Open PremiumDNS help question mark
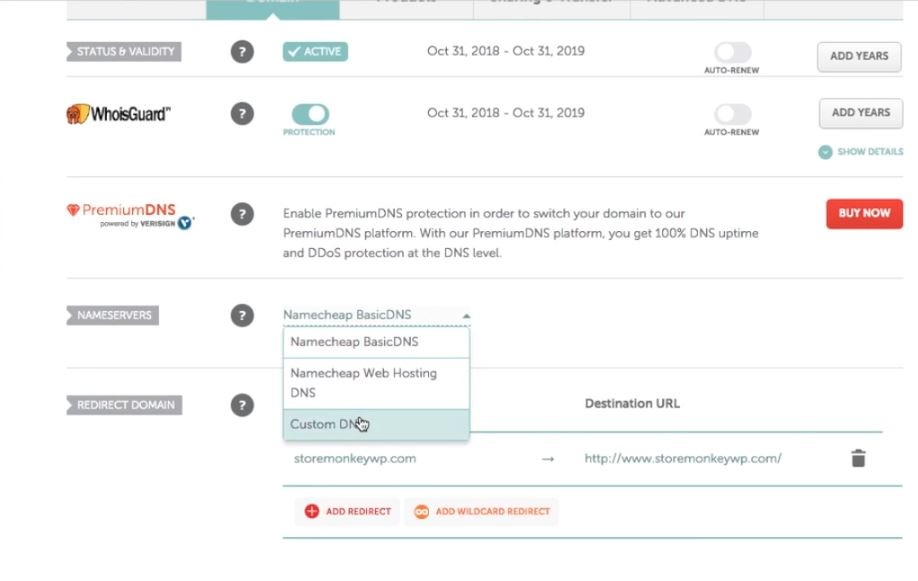 point(242,214)
